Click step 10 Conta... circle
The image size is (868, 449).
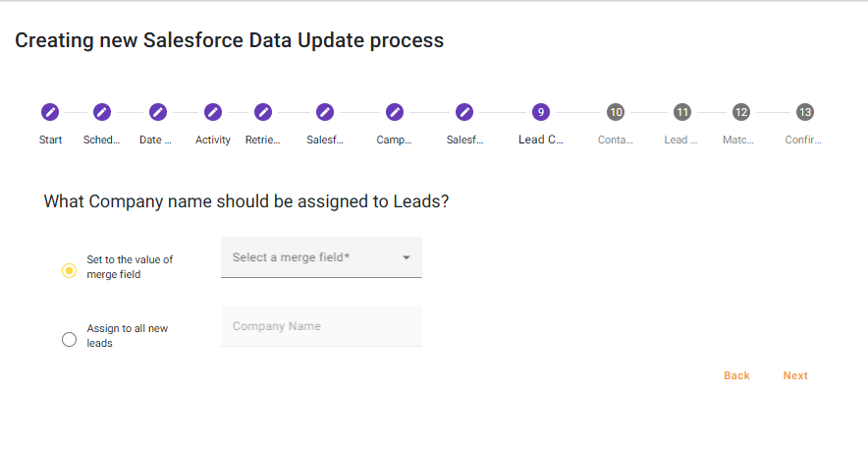pos(616,112)
